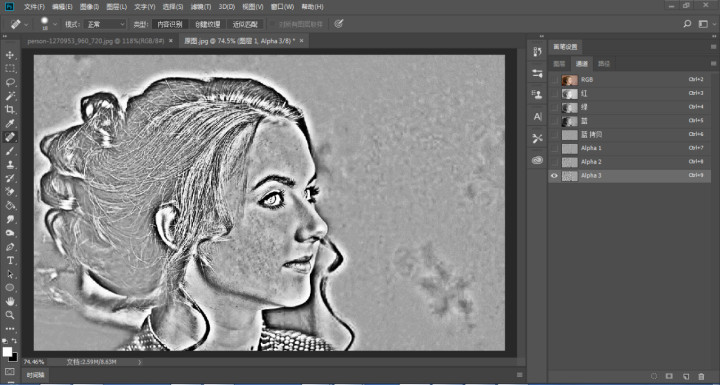Toggle pressure-for-size icon in options bar
The height and width of the screenshot is (385, 720).
click(338, 24)
